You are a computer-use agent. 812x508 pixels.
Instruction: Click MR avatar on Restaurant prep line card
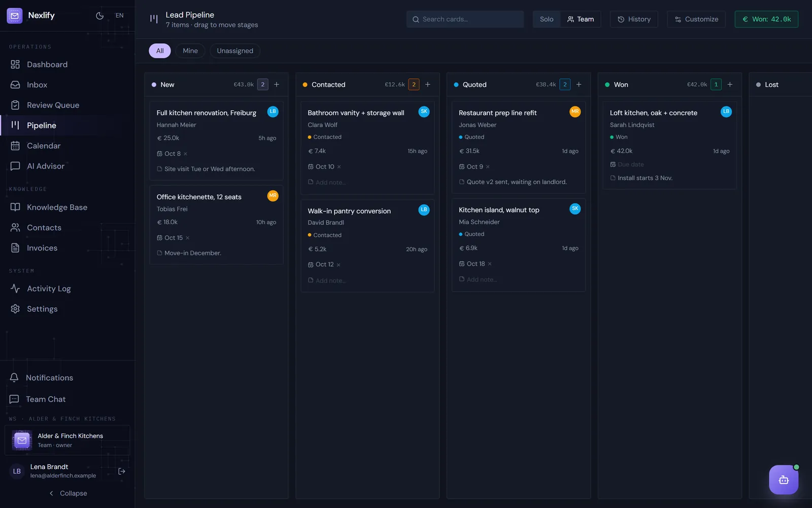575,112
